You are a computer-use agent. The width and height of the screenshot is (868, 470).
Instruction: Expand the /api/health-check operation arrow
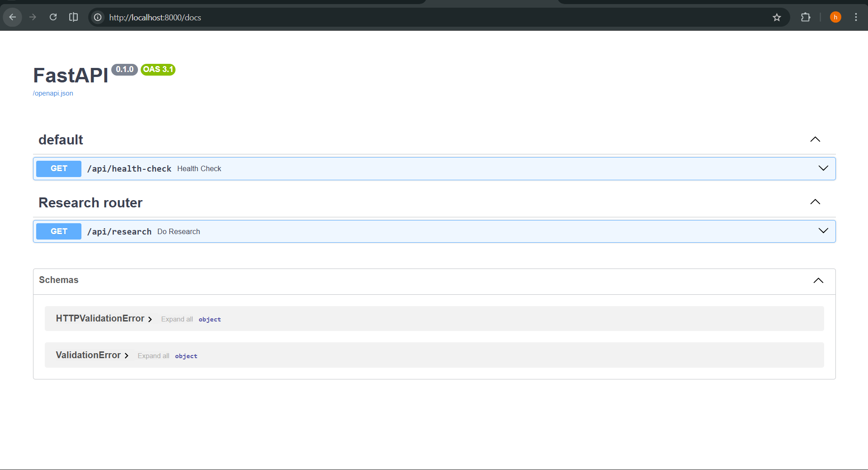tap(823, 168)
